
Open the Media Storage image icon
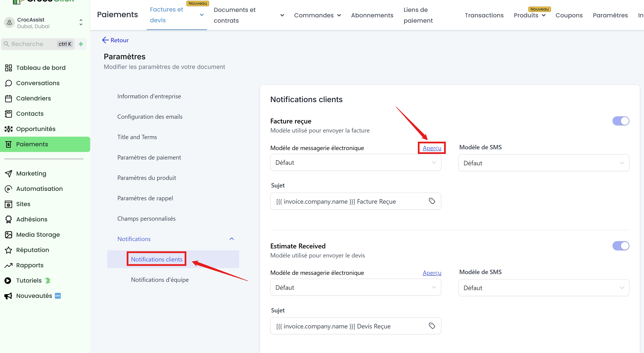point(8,235)
